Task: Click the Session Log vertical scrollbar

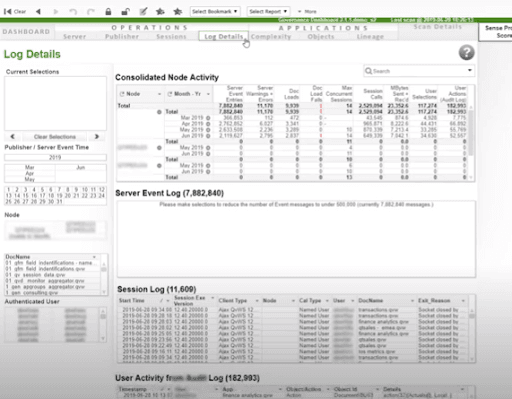Action: pos(472,334)
